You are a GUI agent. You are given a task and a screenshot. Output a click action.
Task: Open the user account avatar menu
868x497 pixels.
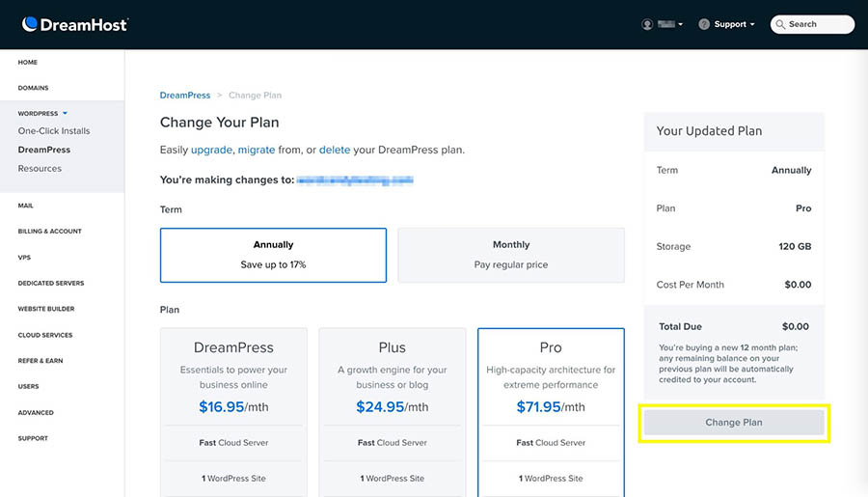tap(646, 24)
